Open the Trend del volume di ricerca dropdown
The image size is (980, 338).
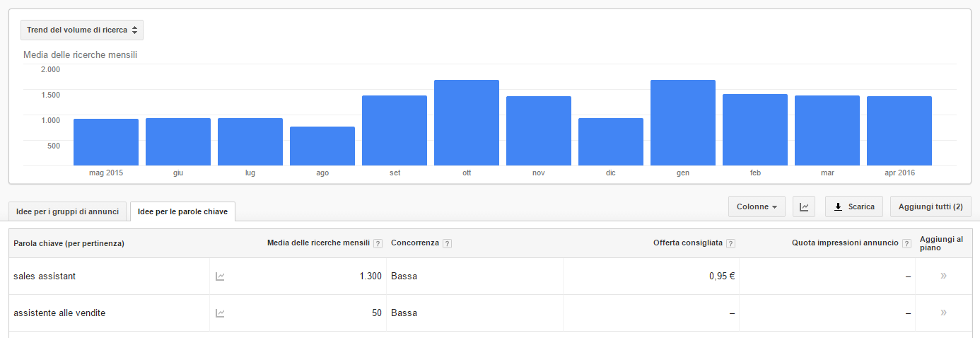pos(82,30)
